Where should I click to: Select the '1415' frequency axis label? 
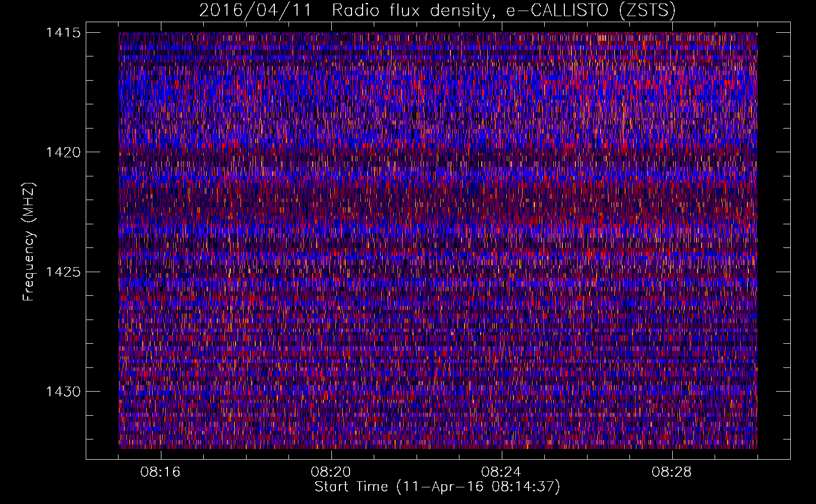click(63, 33)
